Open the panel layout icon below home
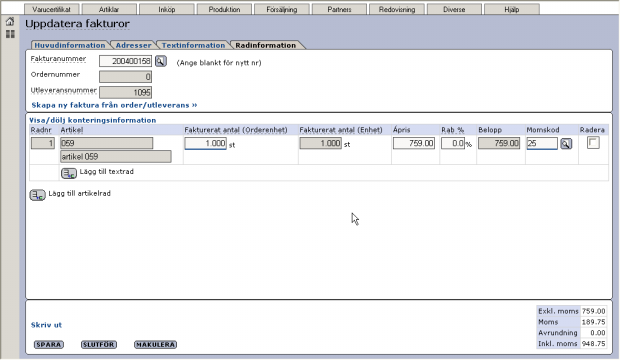The width and height of the screenshot is (620, 360). click(x=10, y=34)
